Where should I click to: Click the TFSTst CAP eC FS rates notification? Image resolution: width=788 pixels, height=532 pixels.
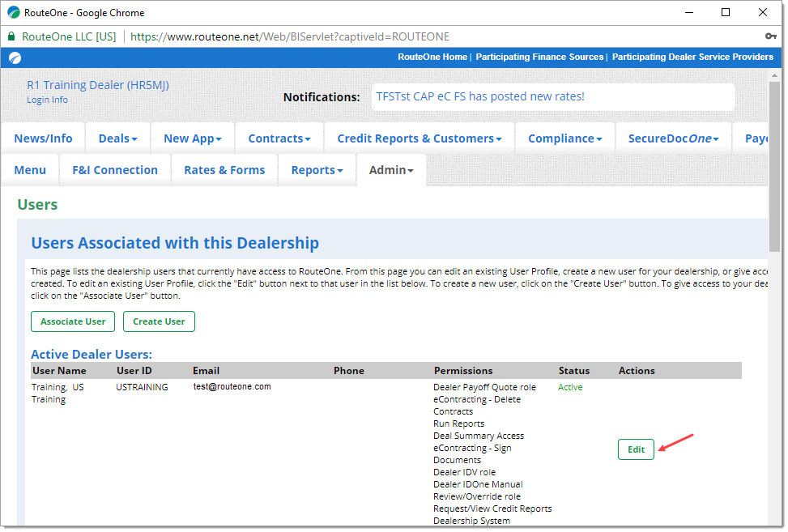[480, 96]
